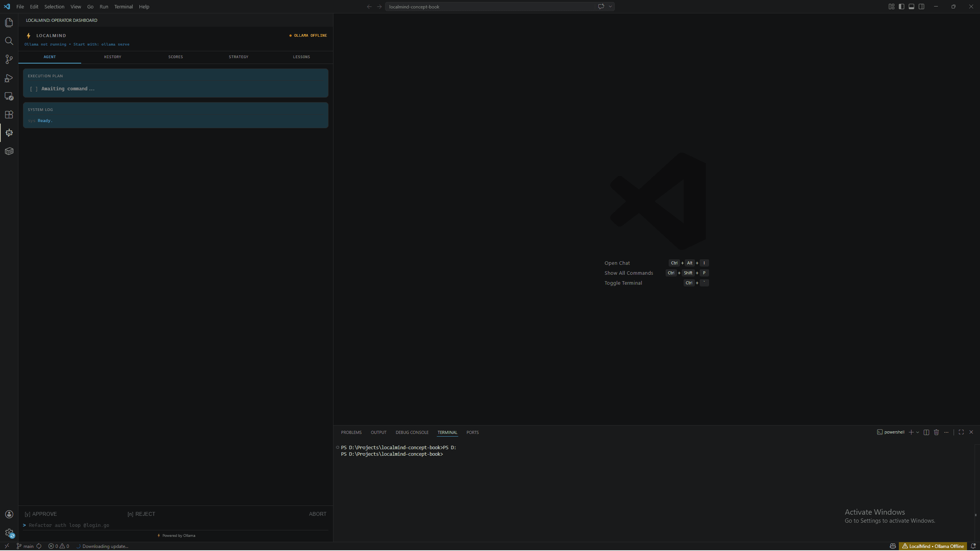The image size is (980, 551).
Task: Open the Edit menu
Action: point(34,7)
